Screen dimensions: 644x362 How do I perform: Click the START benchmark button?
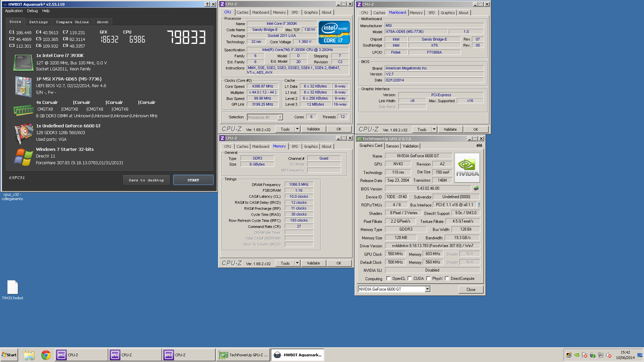(x=193, y=180)
